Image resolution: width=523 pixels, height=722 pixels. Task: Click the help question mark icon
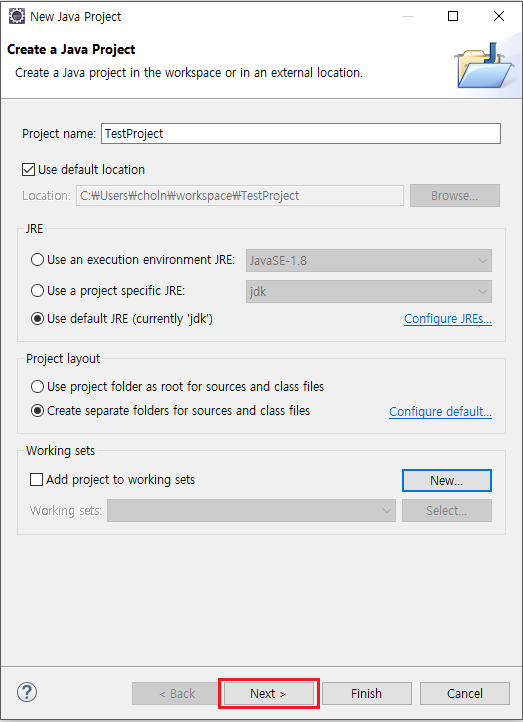[x=27, y=692]
